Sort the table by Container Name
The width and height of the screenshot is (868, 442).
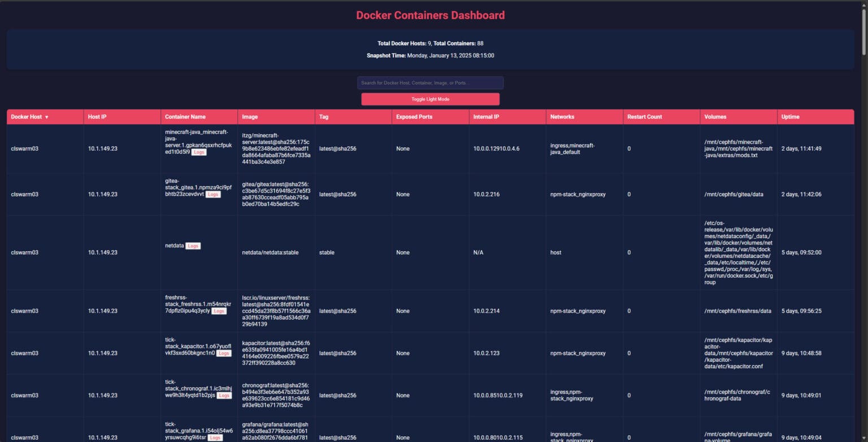185,117
